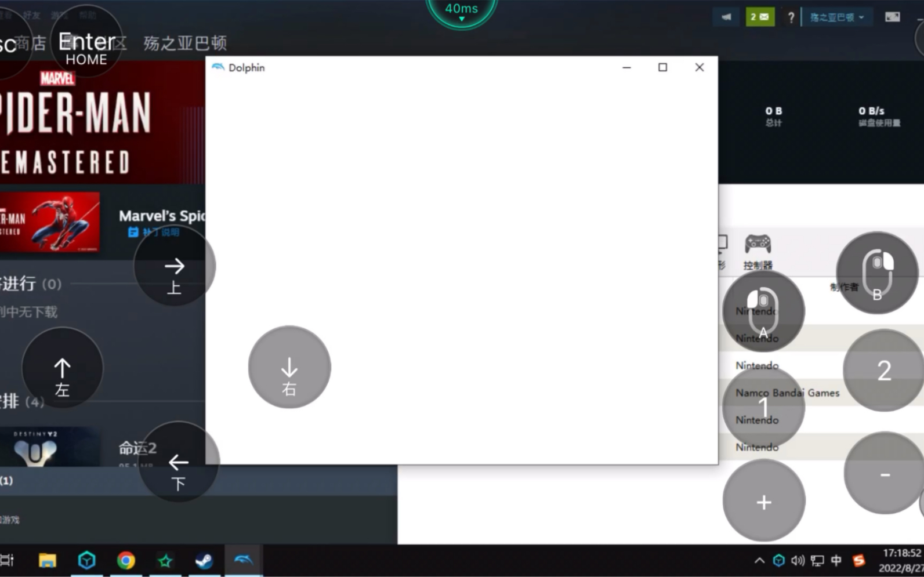The height and width of the screenshot is (577, 924).
Task: Tap the down-arrow overlay key labeled 右
Action: 289,367
